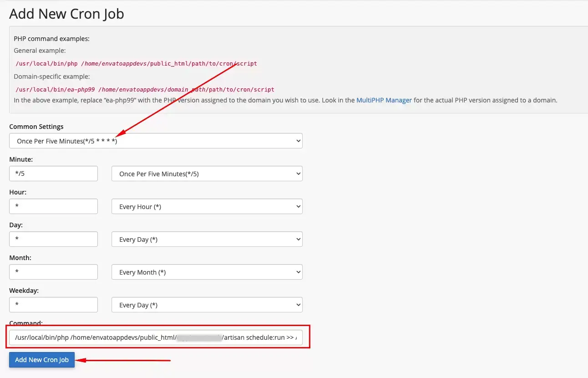The width and height of the screenshot is (588, 378).
Task: Click the Minute text input field
Action: tap(53, 174)
